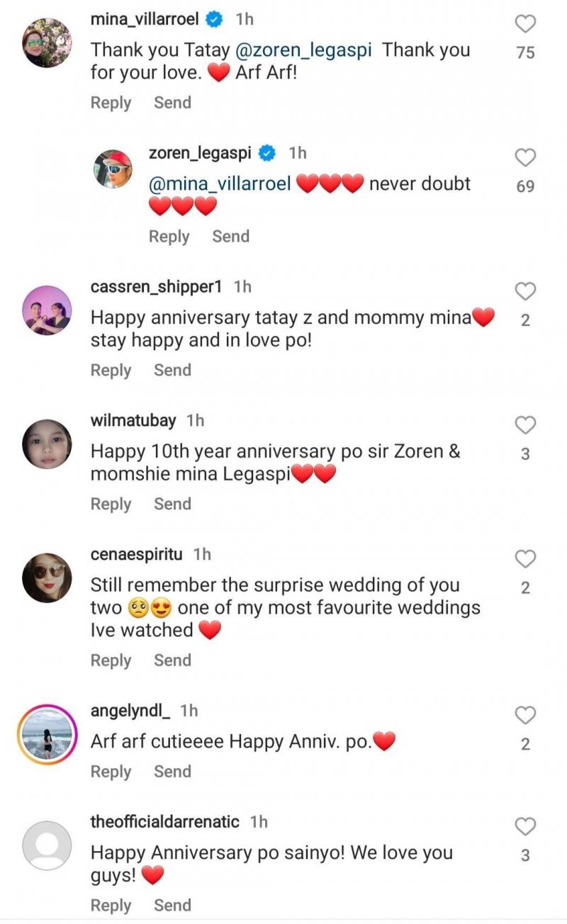Tap theofficialdarrenatic's default avatar
The image size is (567, 924).
click(x=47, y=845)
